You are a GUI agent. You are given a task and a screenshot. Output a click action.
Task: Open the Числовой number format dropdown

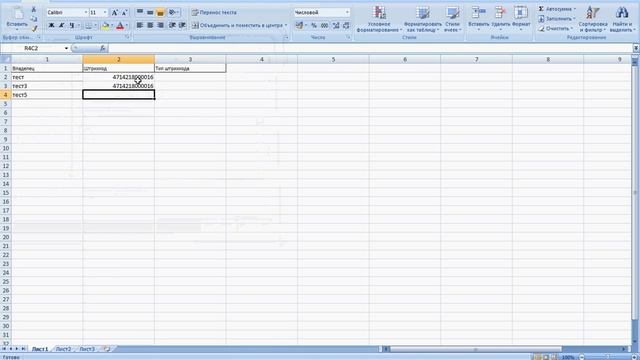coord(347,13)
